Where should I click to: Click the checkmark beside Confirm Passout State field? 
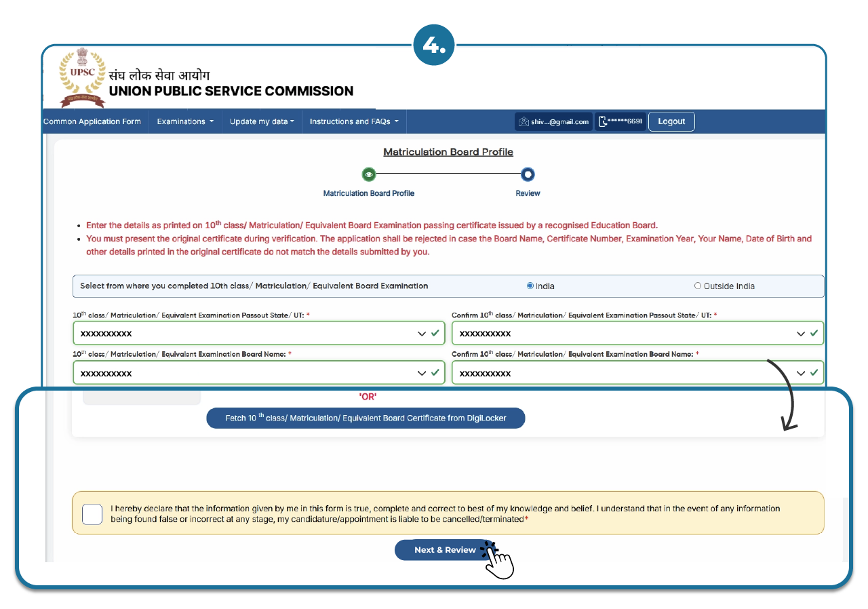pyautogui.click(x=813, y=333)
